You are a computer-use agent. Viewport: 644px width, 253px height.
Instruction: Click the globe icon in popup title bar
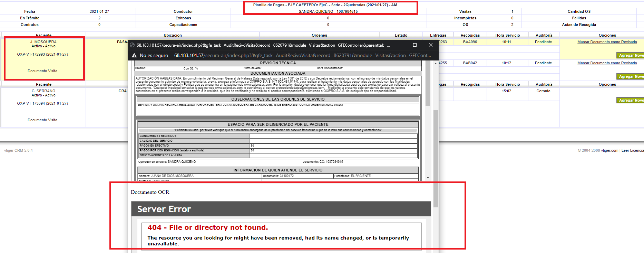(132, 45)
